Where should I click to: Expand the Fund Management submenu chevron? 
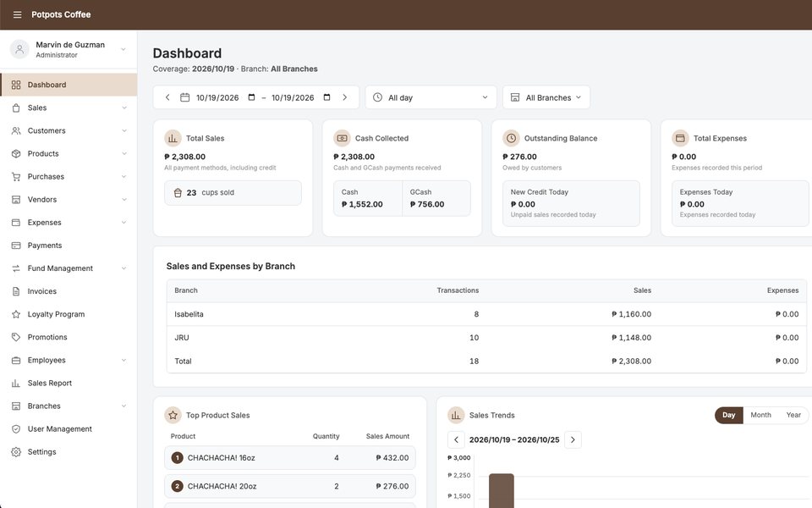(x=124, y=268)
